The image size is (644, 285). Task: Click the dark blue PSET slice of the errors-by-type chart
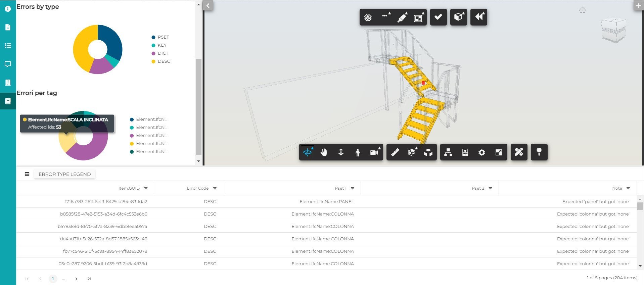coord(112,42)
